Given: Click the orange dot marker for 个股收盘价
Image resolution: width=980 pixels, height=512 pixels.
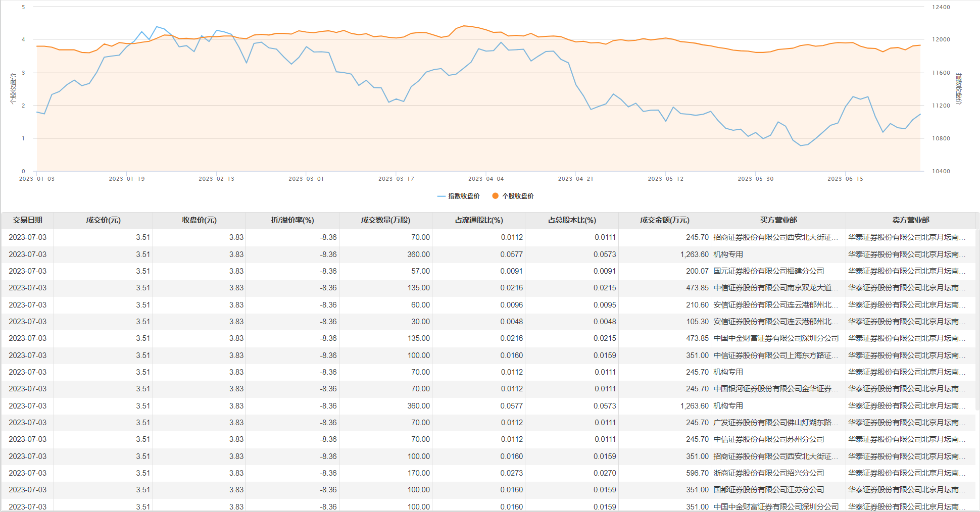Looking at the screenshot, I should coord(495,196).
